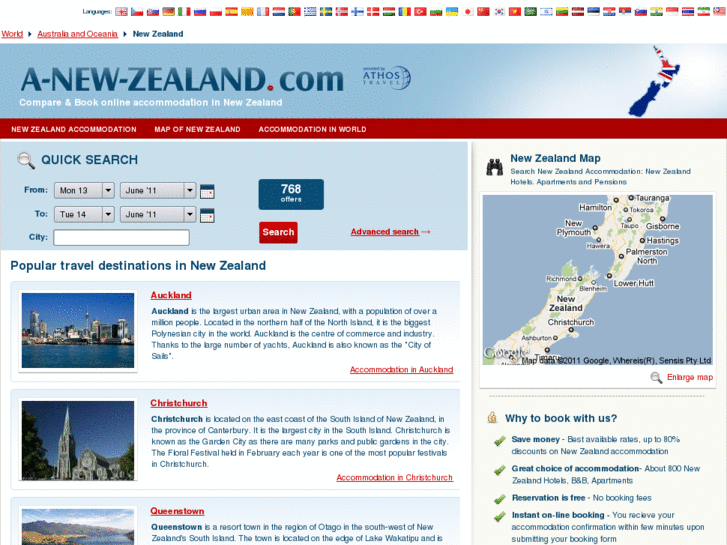Open Map of New Zealand menu item
This screenshot has width=727, height=545.
(x=198, y=129)
